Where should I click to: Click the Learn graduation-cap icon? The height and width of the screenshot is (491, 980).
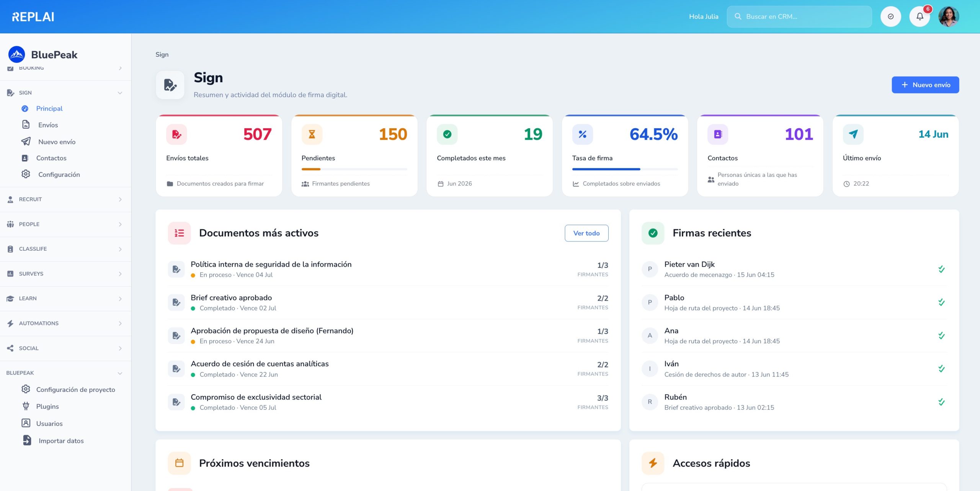click(10, 299)
